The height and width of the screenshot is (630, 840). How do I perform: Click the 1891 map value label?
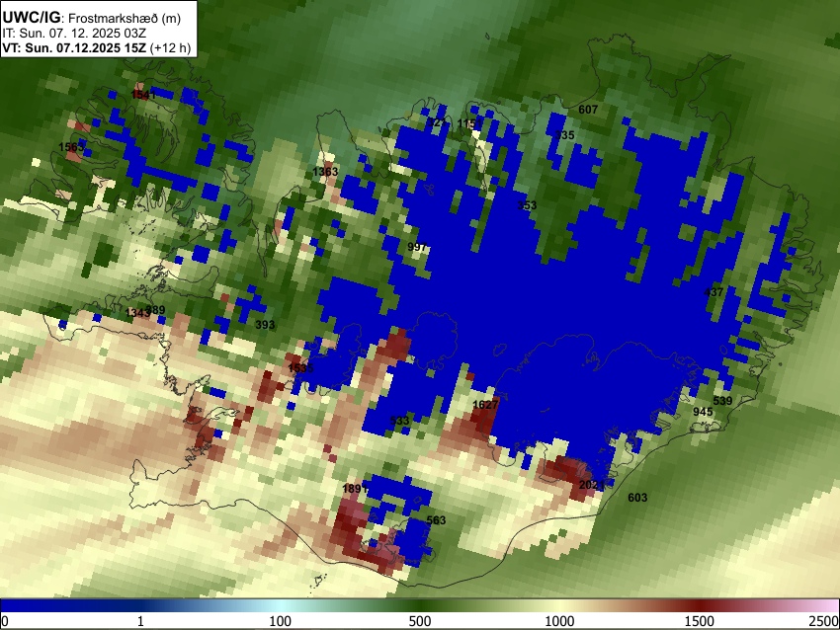[x=355, y=488]
